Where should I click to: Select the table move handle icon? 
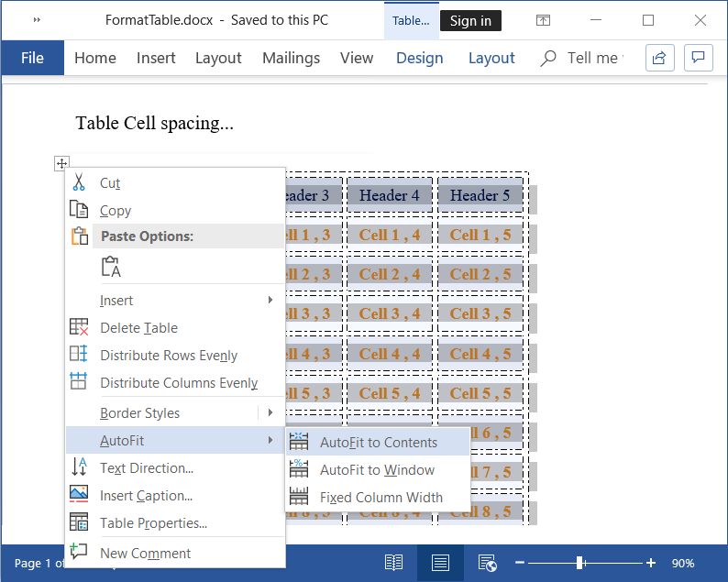click(x=61, y=163)
